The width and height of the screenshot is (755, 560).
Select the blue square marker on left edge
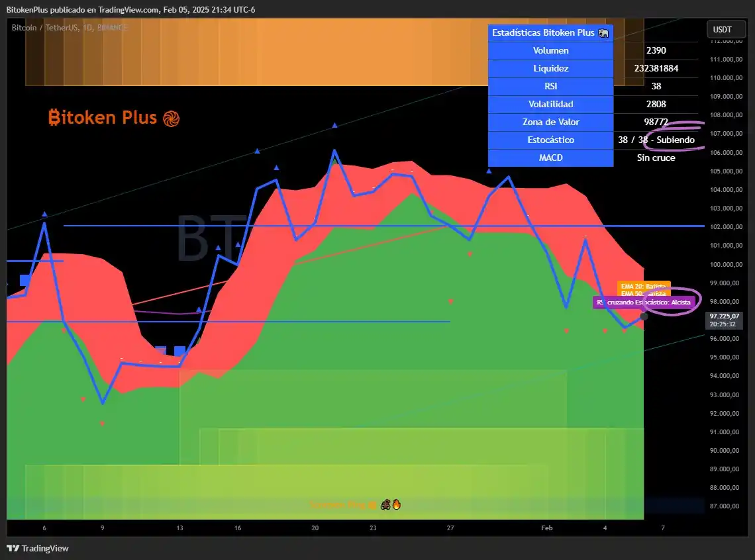tap(25, 281)
